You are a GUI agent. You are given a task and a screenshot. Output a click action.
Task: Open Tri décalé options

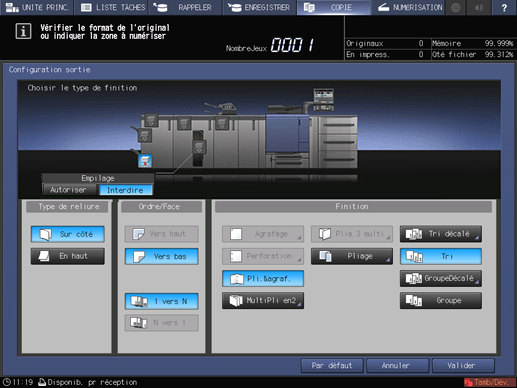point(441,234)
